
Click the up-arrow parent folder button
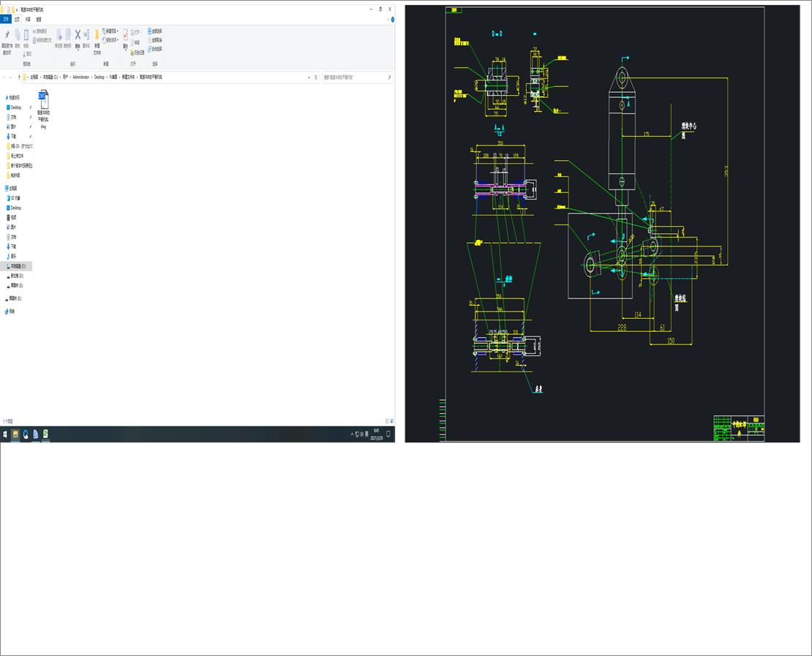pos(19,77)
